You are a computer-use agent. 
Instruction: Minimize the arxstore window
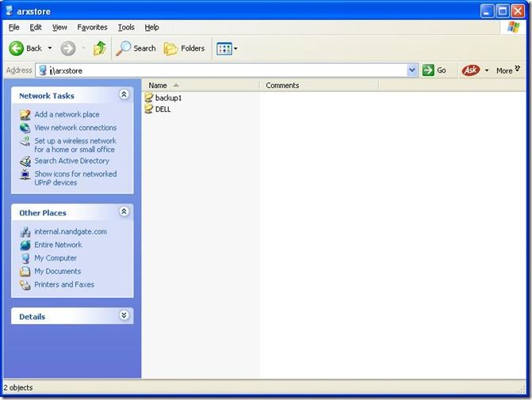487,11
